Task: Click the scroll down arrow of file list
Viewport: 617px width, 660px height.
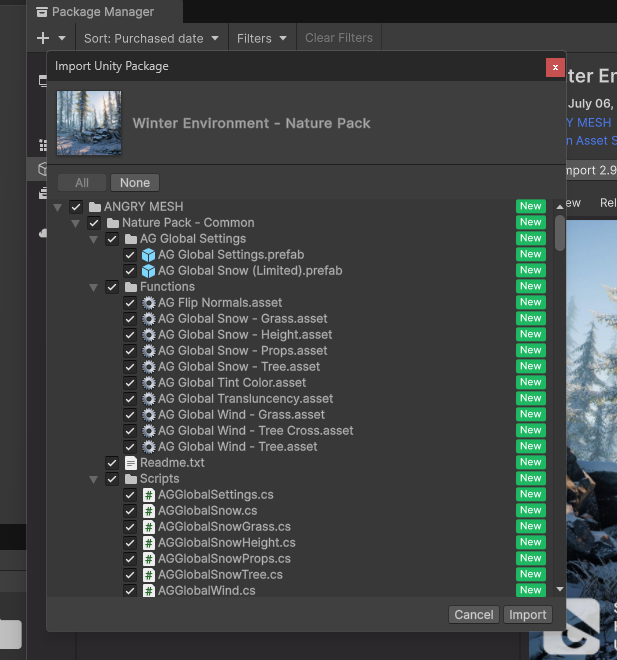Action: coord(560,589)
